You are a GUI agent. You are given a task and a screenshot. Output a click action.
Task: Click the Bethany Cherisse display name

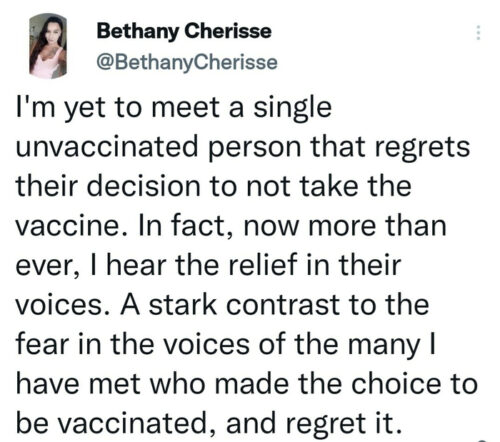[x=184, y=31]
